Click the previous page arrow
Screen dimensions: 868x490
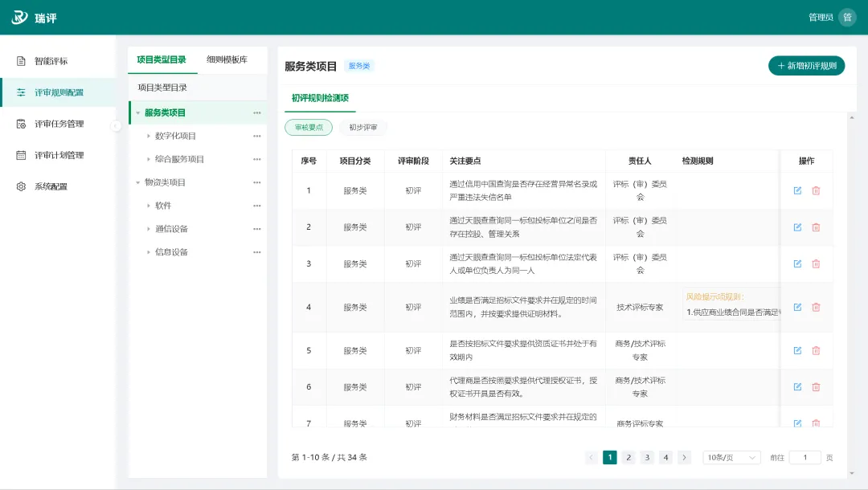point(592,457)
